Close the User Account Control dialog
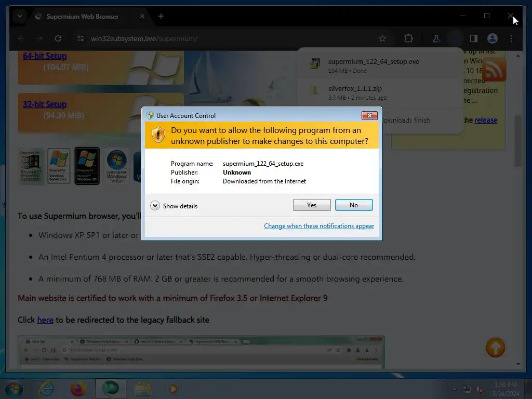 [x=369, y=116]
